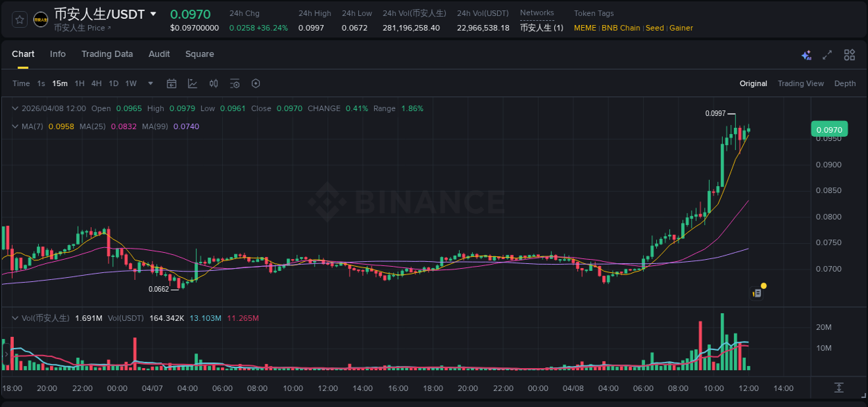The width and height of the screenshot is (868, 407).
Task: Open the chart widgets grid menu
Action: pyautogui.click(x=849, y=54)
